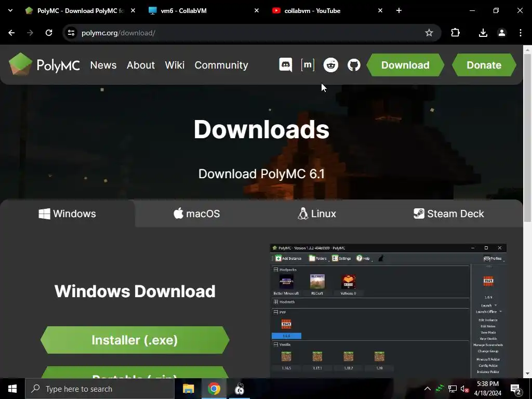Select the Linux platform tab
The height and width of the screenshot is (399, 532).
[317, 214]
